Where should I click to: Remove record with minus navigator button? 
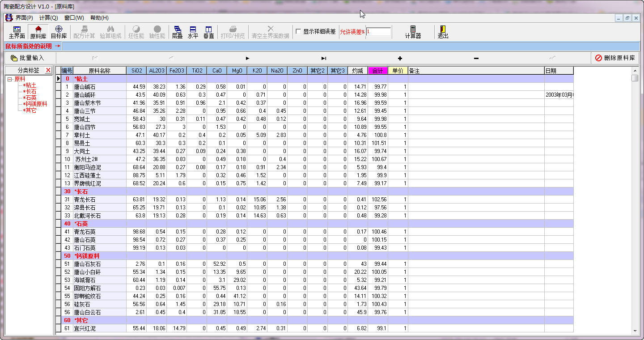(x=476, y=58)
